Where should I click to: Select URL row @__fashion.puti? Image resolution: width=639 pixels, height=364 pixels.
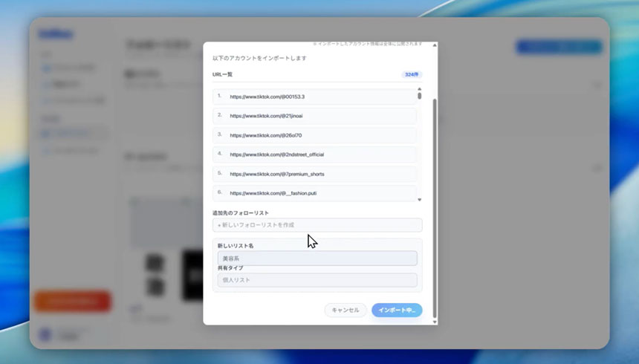tap(314, 193)
